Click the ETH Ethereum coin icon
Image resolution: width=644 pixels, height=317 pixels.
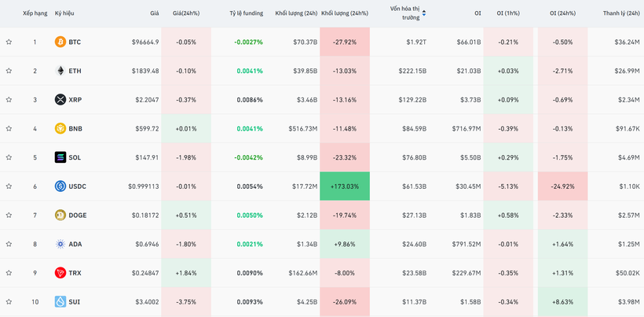pos(60,71)
